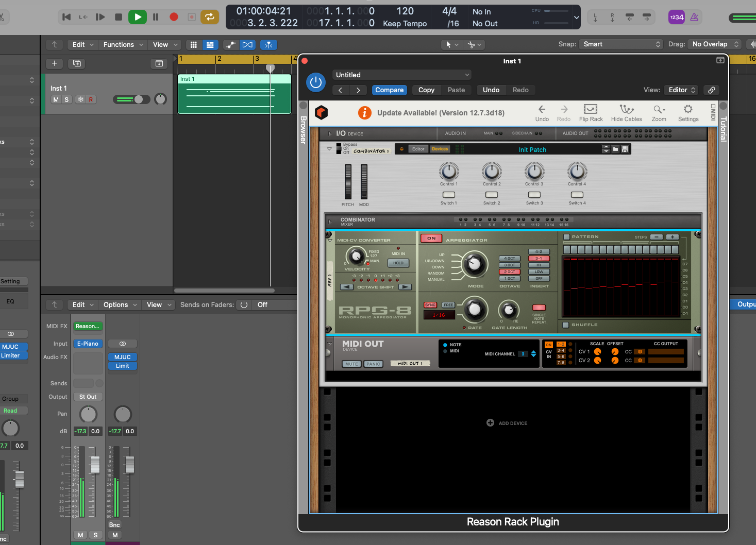Click the plugin header Undo button

[x=491, y=90]
